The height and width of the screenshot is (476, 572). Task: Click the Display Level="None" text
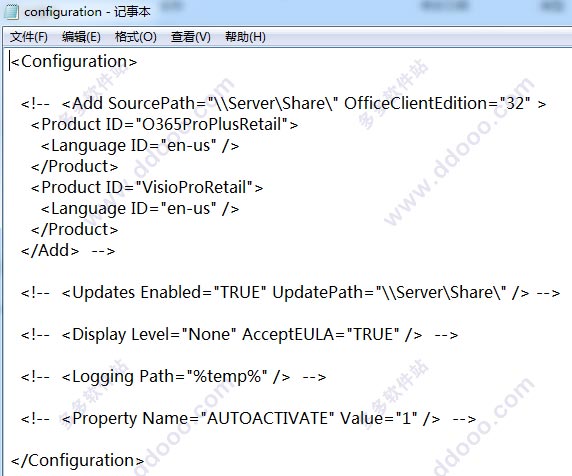pos(154,335)
